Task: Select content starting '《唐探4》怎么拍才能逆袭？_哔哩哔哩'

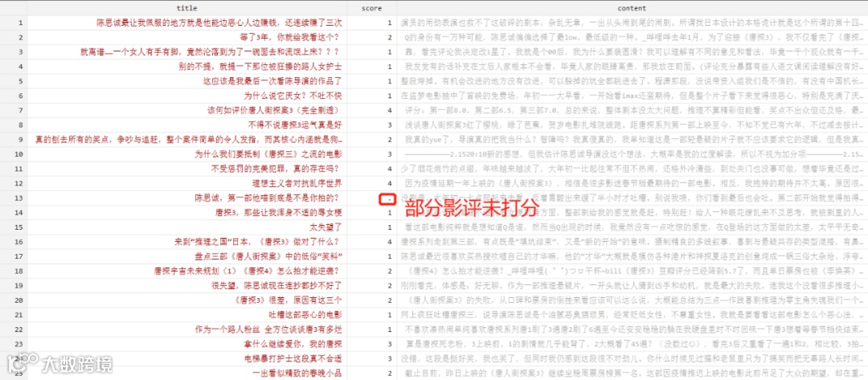Action: (x=633, y=271)
